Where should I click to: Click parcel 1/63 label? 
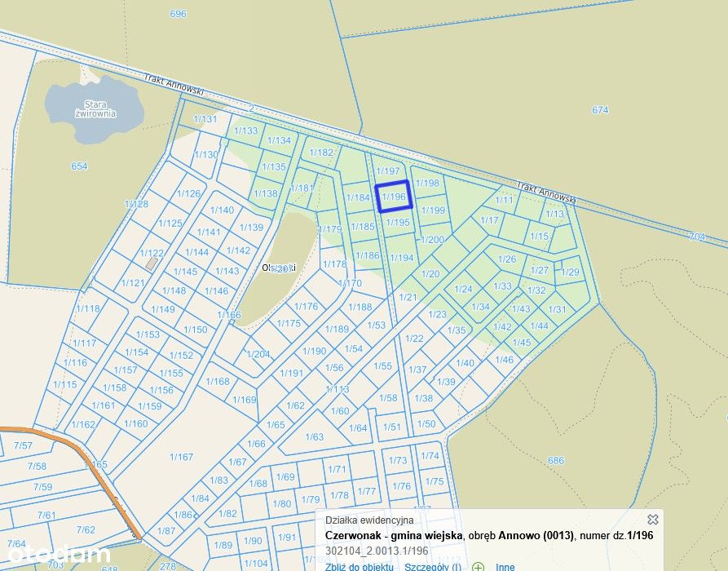(315, 436)
